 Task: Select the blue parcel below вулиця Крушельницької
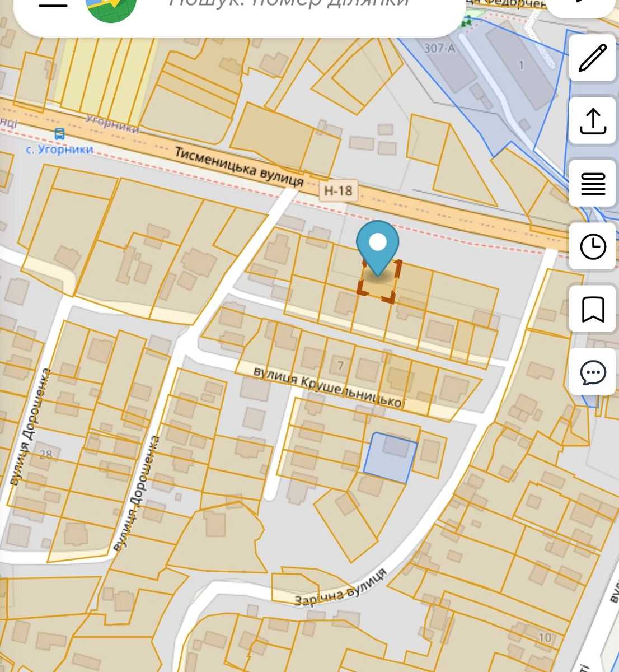(390, 457)
